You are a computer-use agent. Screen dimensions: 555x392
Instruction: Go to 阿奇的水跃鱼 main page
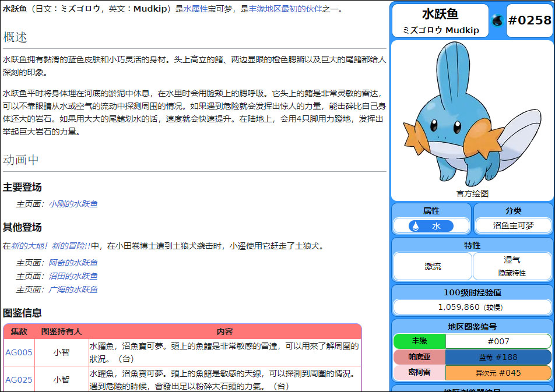(73, 263)
